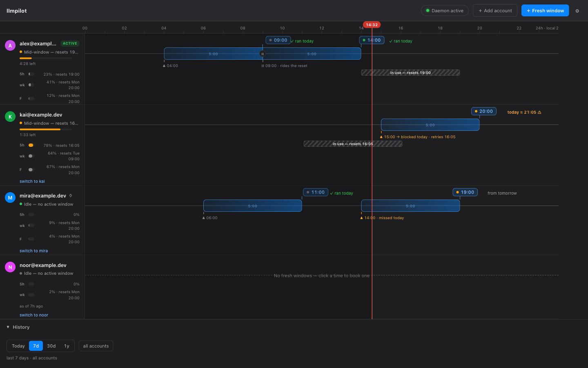Click the from tomorrow label in mira's row

click(x=502, y=193)
